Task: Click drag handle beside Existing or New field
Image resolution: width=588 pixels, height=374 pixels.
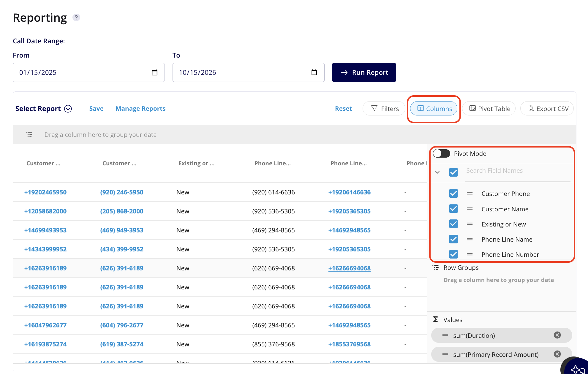Action: [x=470, y=224]
